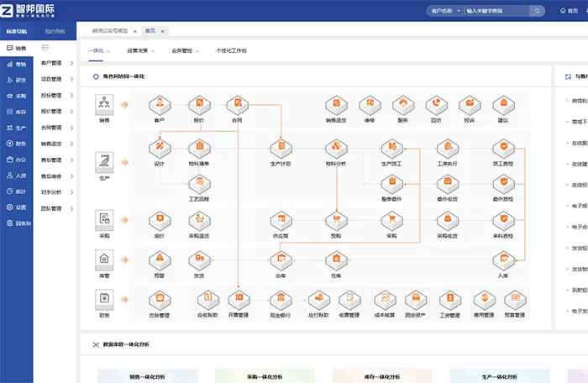Click the 回访 phone icon
The height and width of the screenshot is (383, 588).
pos(435,104)
